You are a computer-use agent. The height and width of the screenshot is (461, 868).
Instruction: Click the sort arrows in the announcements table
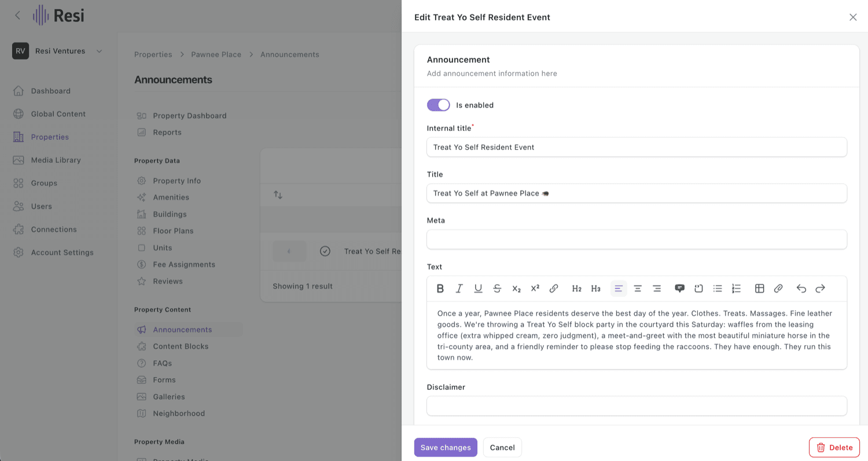278,195
